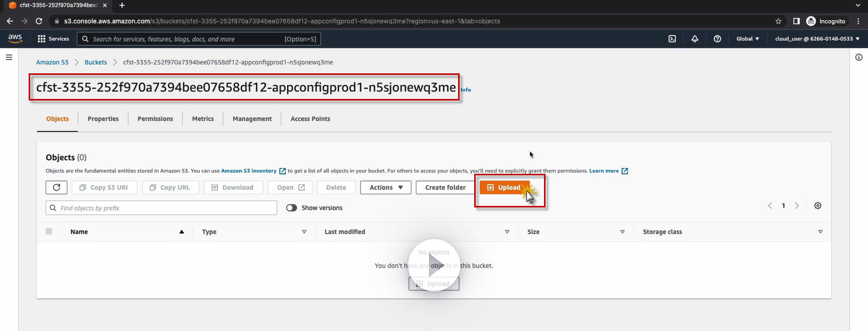Open Size column sort arrow

(622, 232)
